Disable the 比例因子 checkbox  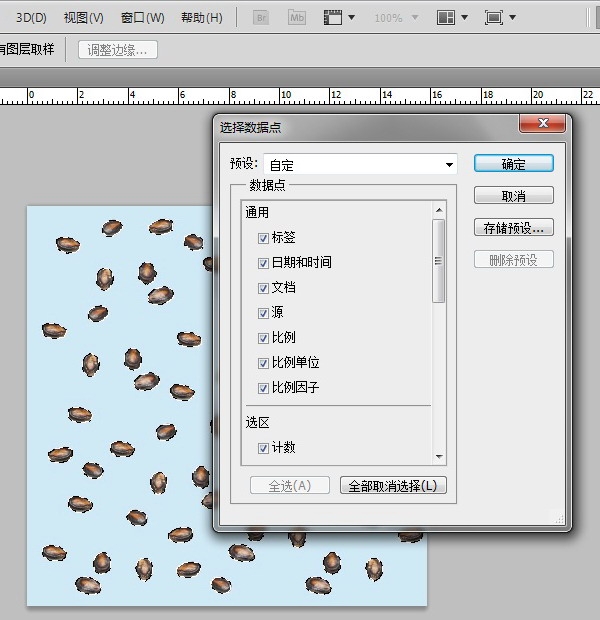[x=263, y=388]
